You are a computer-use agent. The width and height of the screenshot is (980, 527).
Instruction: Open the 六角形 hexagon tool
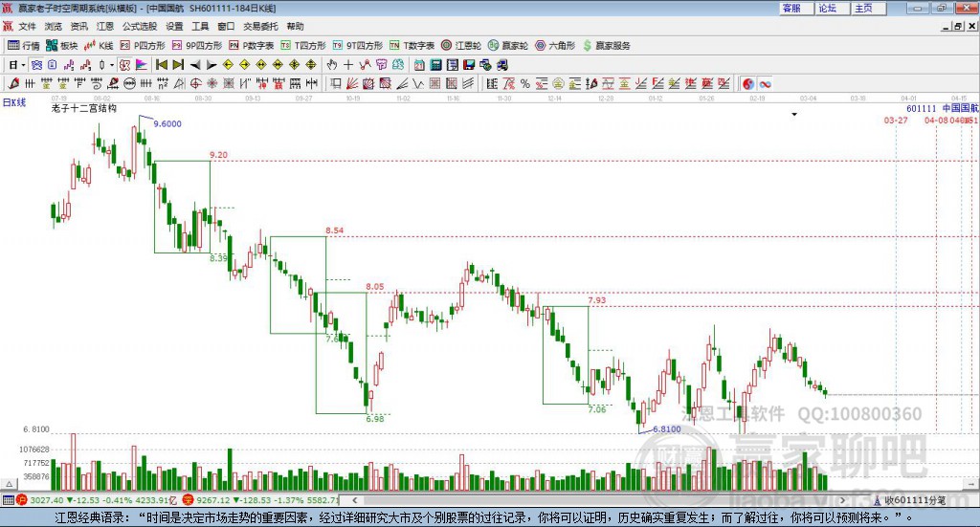555,46
